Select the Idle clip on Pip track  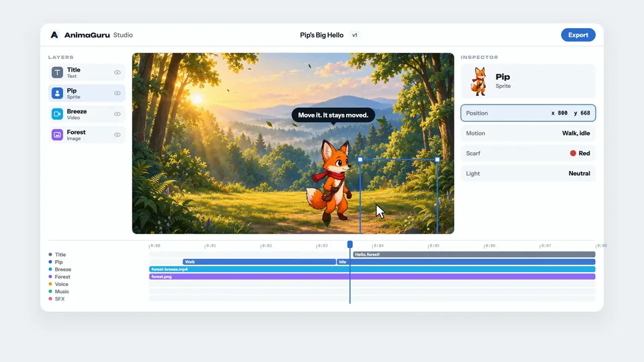(x=466, y=262)
